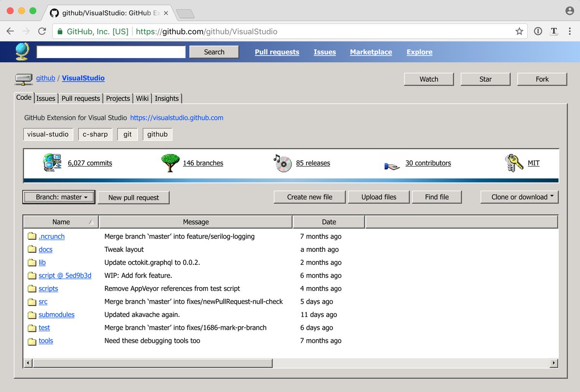Click the folder icon next to docs
This screenshot has width=580, height=392.
pos(32,249)
